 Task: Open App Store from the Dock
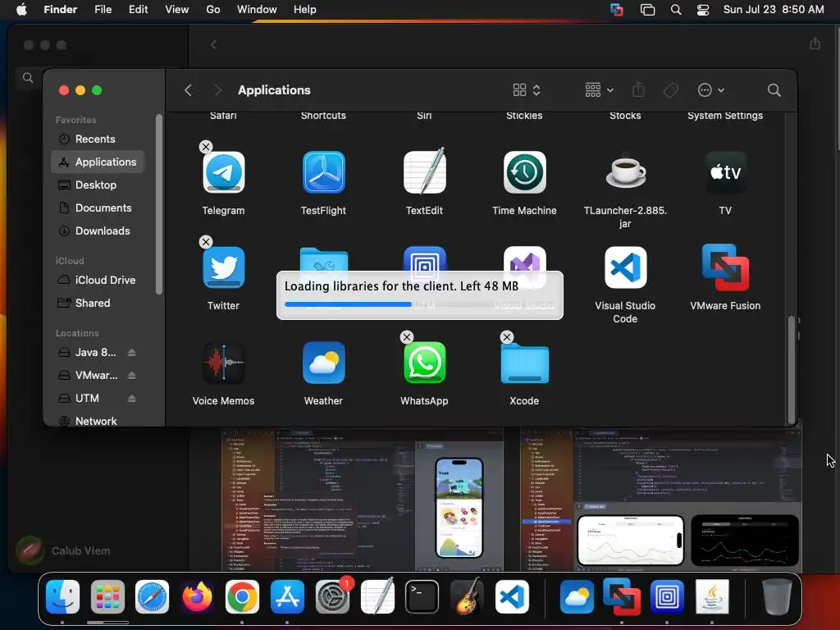(x=287, y=597)
